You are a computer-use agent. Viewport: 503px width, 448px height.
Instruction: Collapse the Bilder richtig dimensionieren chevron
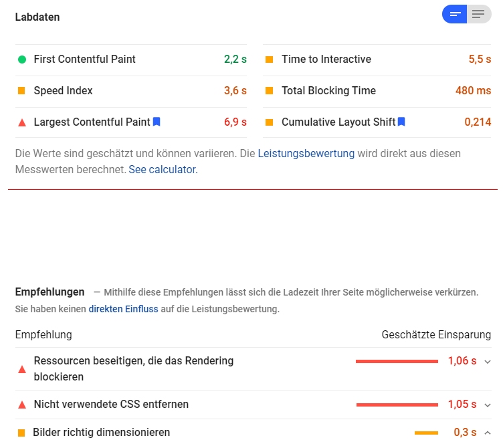(x=488, y=433)
